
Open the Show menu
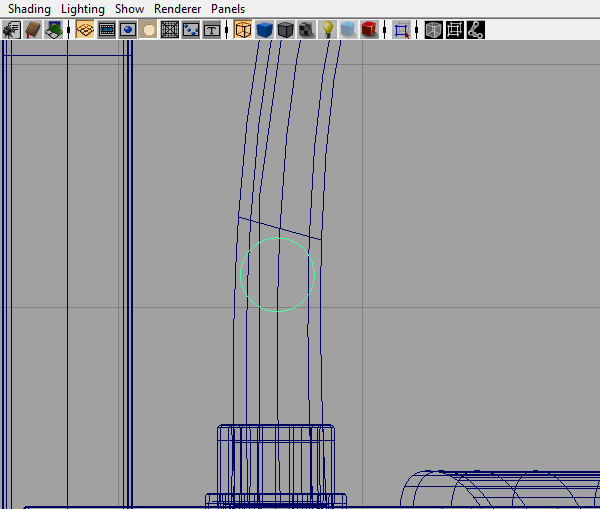point(129,9)
